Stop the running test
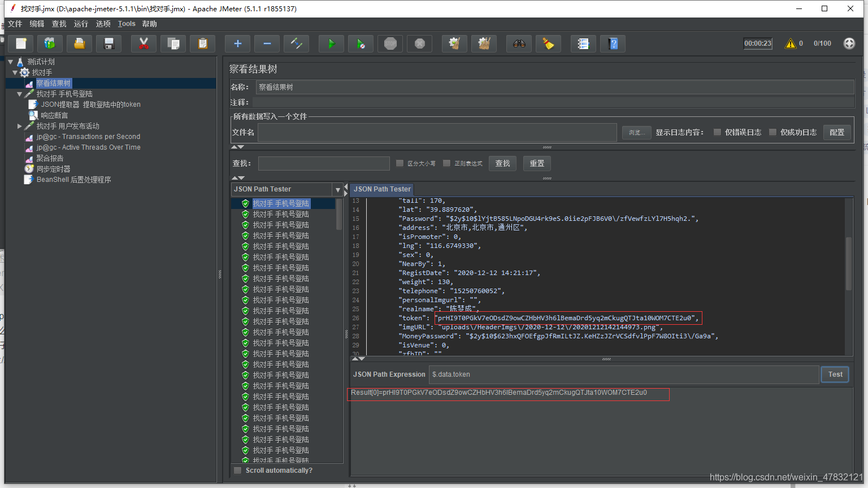 point(390,43)
